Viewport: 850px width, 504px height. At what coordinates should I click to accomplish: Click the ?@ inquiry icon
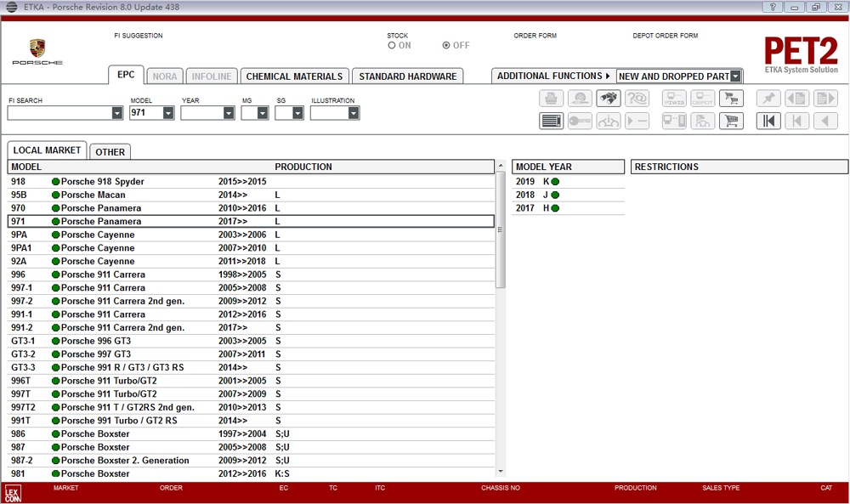(x=637, y=99)
